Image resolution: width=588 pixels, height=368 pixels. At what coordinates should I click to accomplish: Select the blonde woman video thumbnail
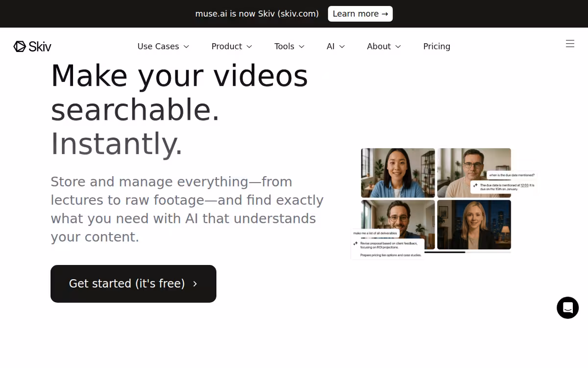474,224
